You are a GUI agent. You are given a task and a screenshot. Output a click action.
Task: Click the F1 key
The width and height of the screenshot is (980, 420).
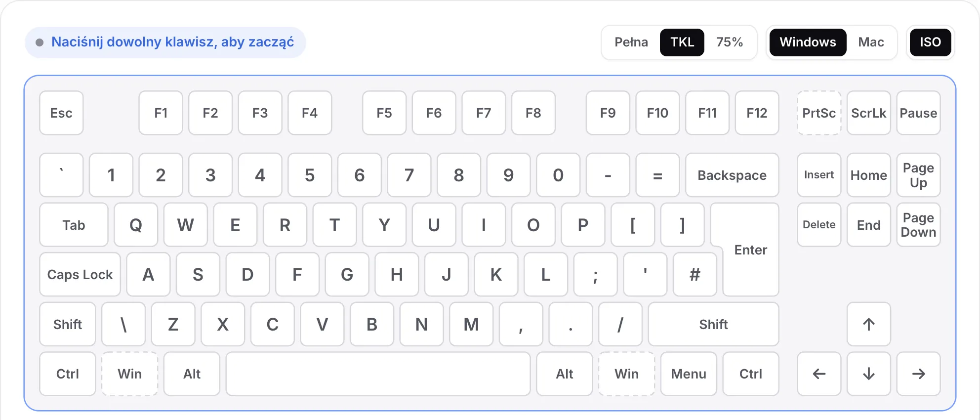point(161,113)
